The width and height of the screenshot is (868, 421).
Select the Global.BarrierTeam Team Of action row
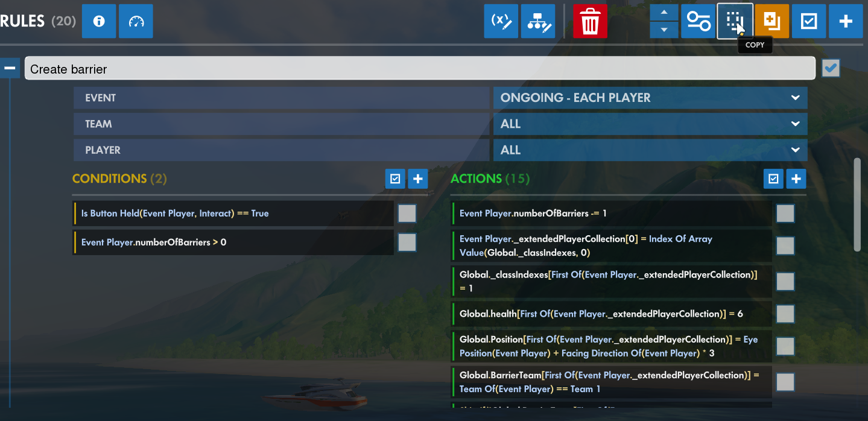pyautogui.click(x=611, y=382)
